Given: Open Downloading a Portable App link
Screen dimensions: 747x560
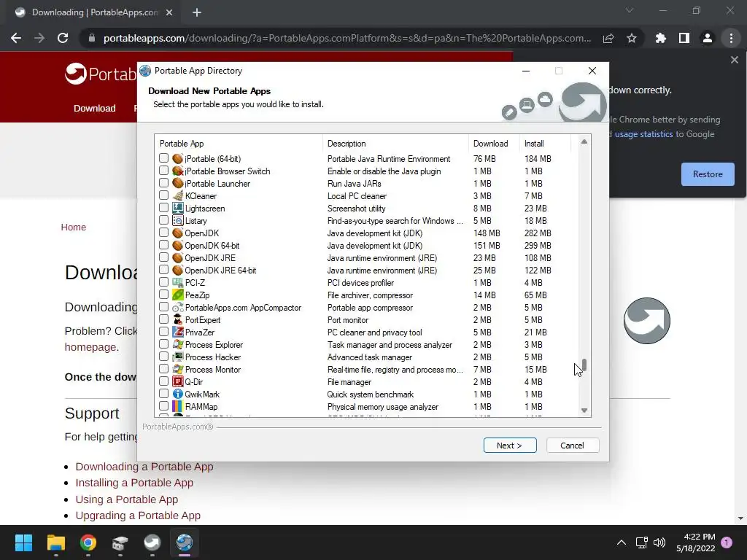Looking at the screenshot, I should click(144, 467).
